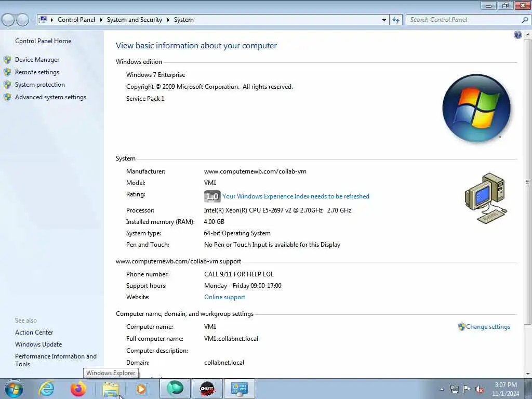The image size is (532, 399).
Task: Open Performance Information and Tools
Action: (x=56, y=361)
